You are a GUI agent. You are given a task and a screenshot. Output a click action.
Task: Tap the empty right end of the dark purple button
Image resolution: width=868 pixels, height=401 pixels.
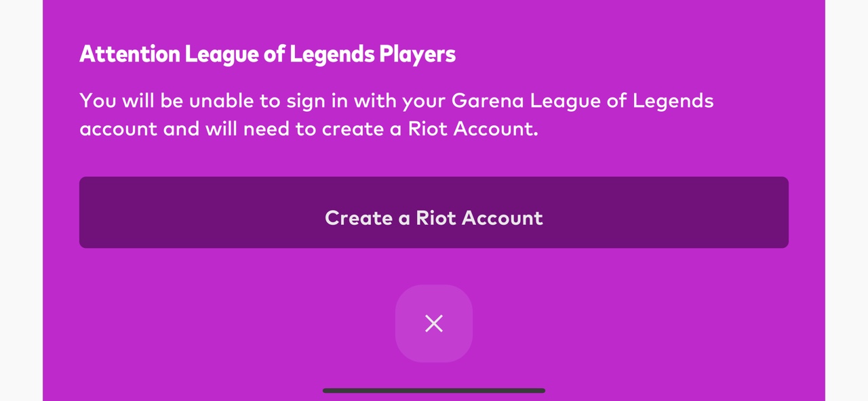668,213
